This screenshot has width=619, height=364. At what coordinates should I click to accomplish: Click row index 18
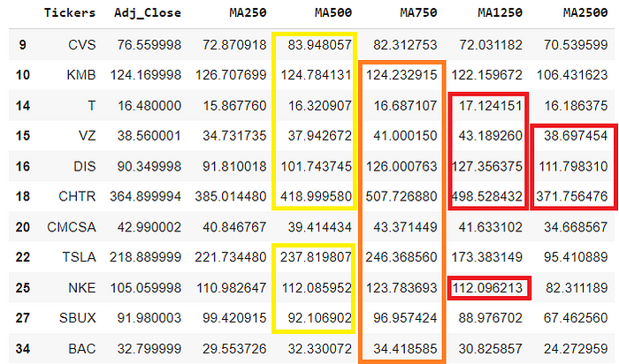click(x=22, y=196)
